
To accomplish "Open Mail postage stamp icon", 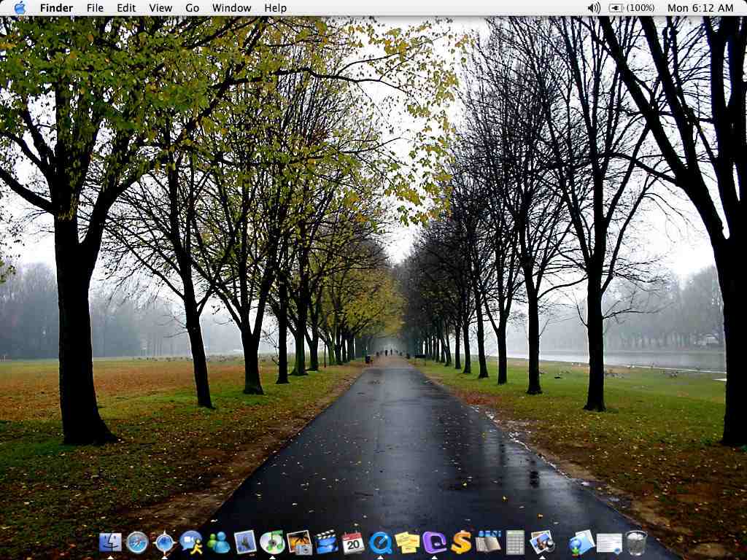I will point(245,542).
